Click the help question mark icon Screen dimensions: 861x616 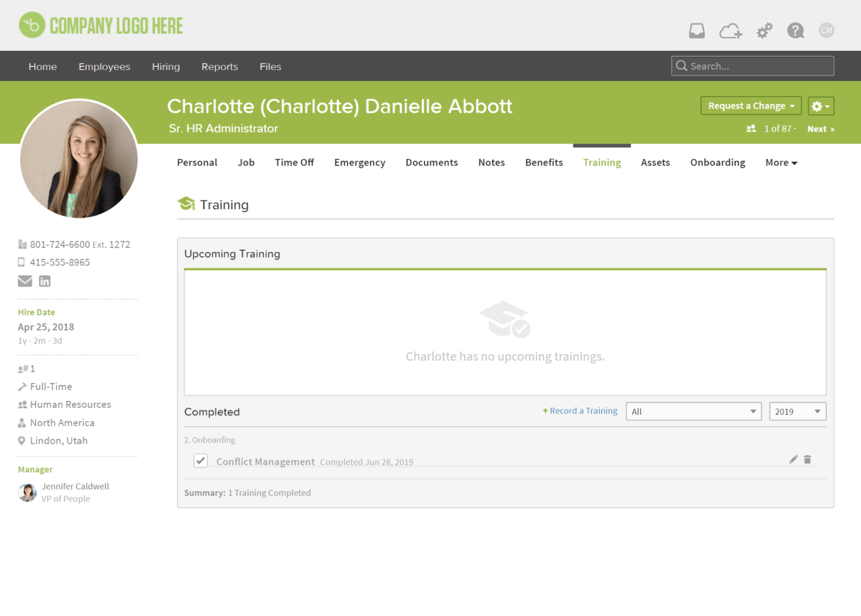pyautogui.click(x=795, y=31)
